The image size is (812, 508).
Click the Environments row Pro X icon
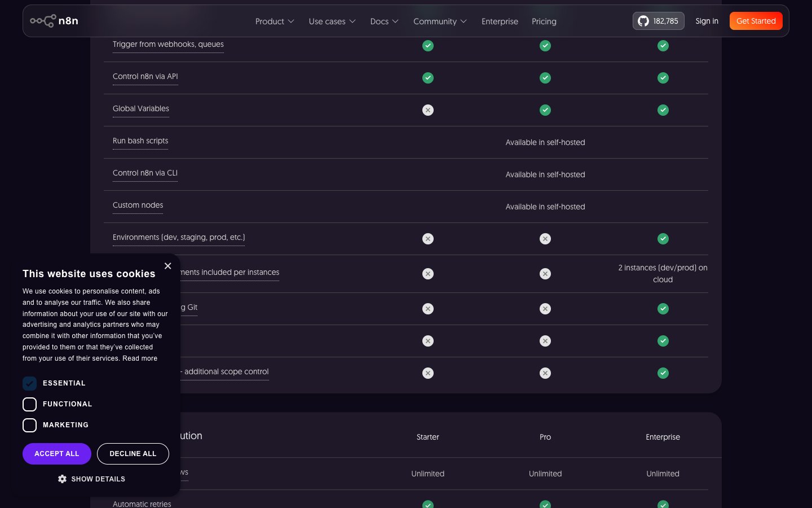[545, 239]
